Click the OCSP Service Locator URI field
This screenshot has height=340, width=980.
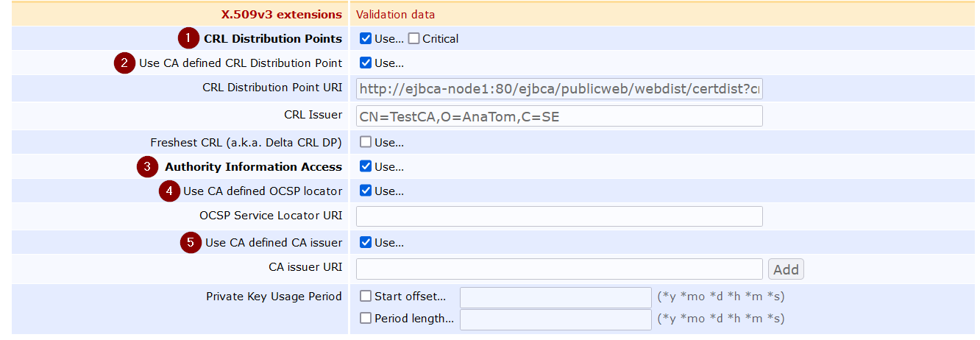click(x=559, y=216)
